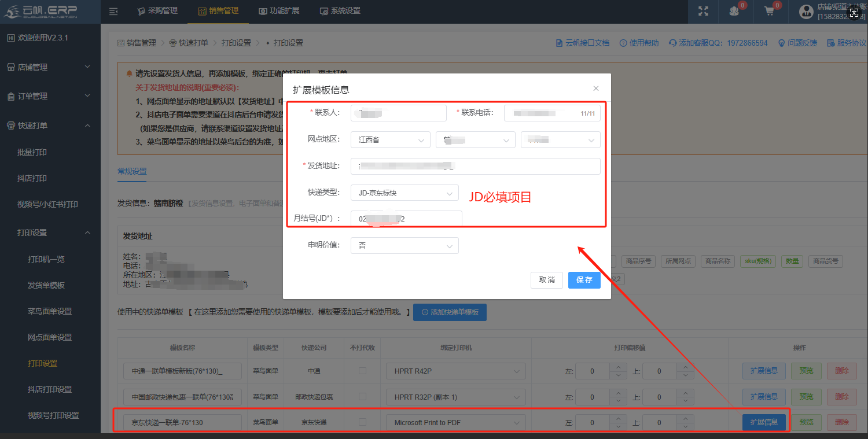This screenshot has width=868, height=439.
Task: Click the 保存 button
Action: [584, 280]
